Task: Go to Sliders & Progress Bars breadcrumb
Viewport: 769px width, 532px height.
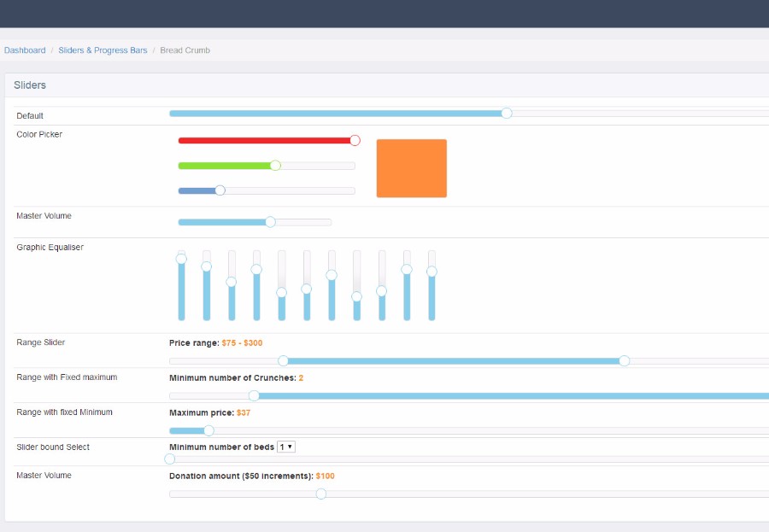Action: point(103,50)
